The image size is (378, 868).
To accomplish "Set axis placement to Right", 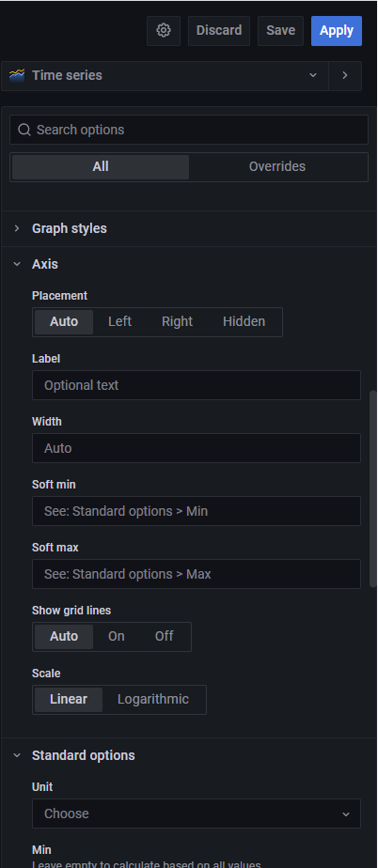I will (178, 321).
